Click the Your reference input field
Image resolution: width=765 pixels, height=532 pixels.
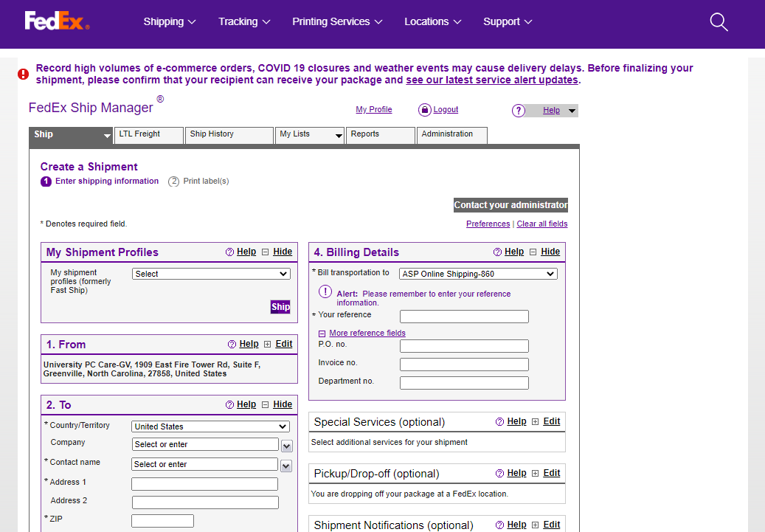pyautogui.click(x=464, y=317)
